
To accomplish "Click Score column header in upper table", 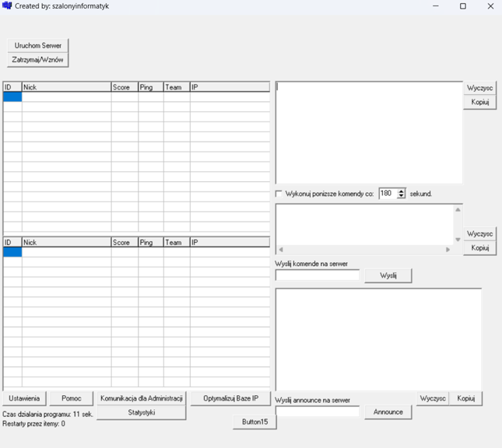I will tap(125, 87).
